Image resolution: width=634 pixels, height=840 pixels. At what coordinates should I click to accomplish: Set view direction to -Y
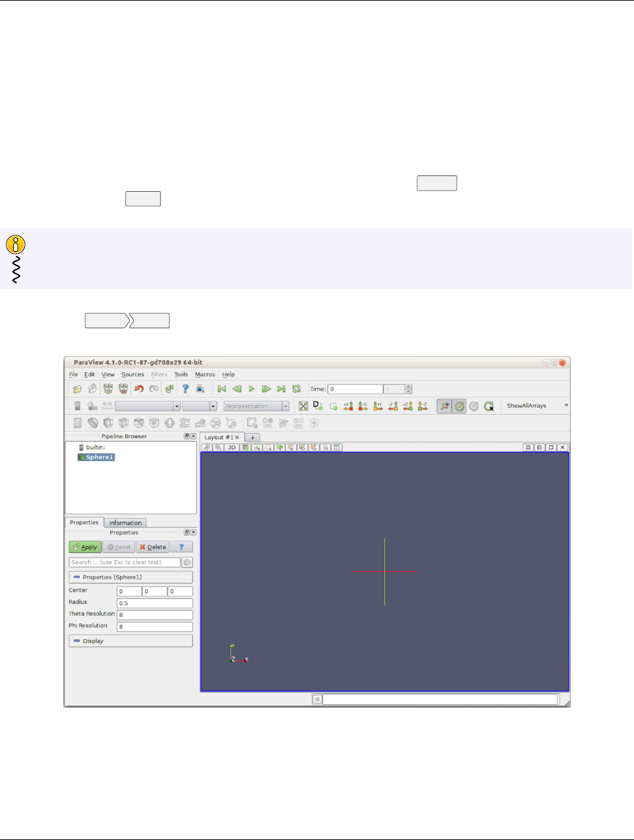(393, 406)
